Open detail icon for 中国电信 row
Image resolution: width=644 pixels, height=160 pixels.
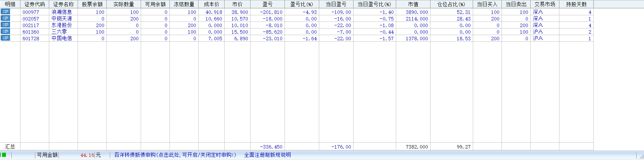[x=6, y=38]
